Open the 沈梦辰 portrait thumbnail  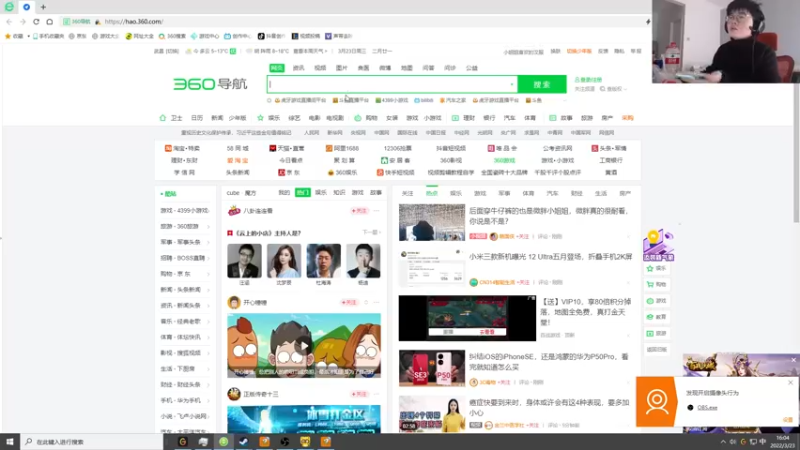284,261
